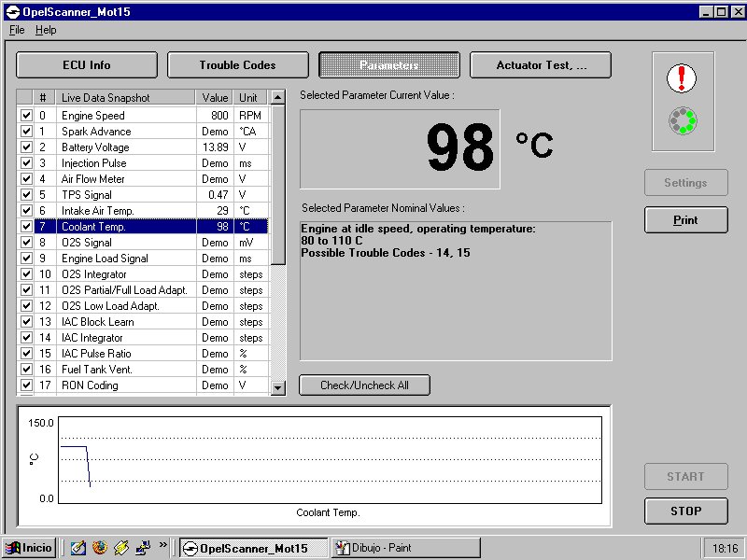Toggle the Injection Pulse checkbox
This screenshot has height=560, width=747.
[26, 162]
